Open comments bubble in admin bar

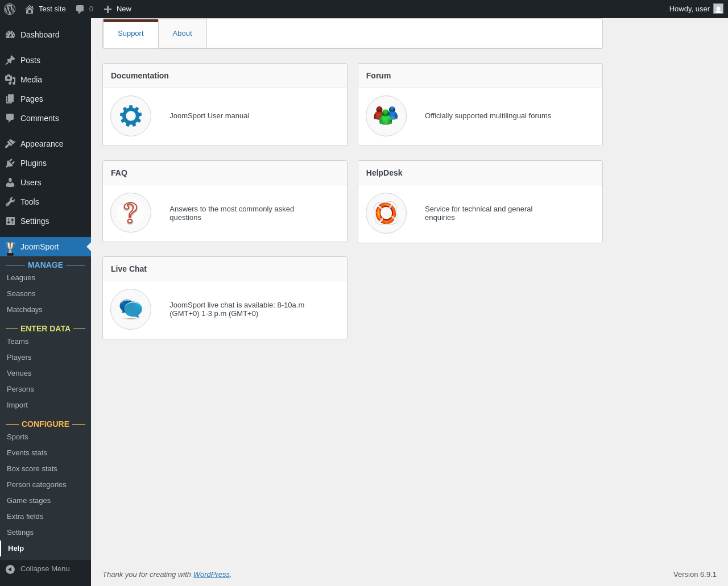pyautogui.click(x=85, y=9)
